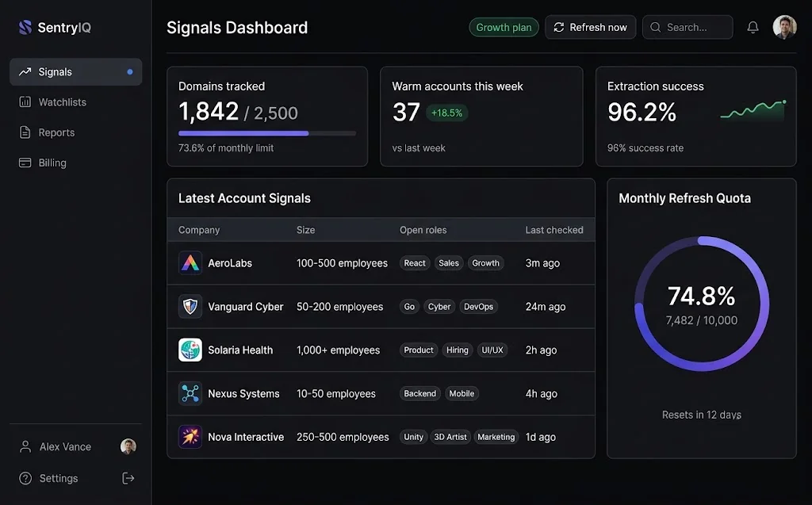Click the Vanguard Cyber shield icon
The image size is (812, 505).
coord(190,307)
